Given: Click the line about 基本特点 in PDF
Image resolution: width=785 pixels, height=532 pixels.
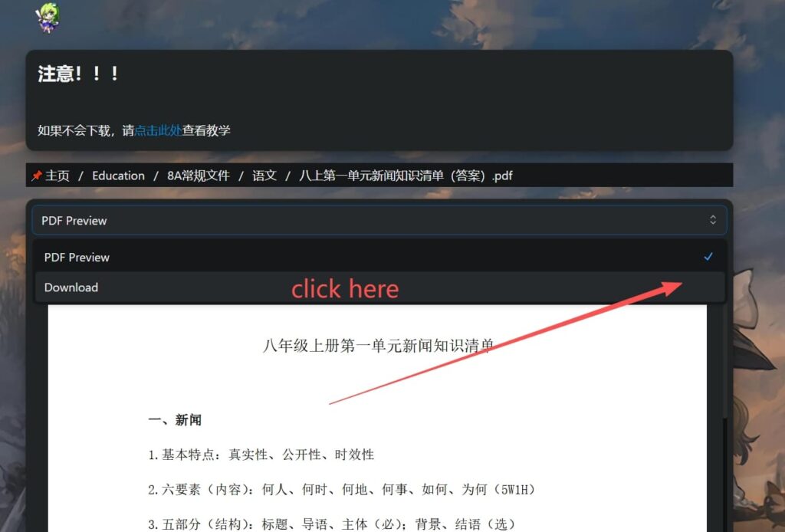Looking at the screenshot, I should pos(261,455).
